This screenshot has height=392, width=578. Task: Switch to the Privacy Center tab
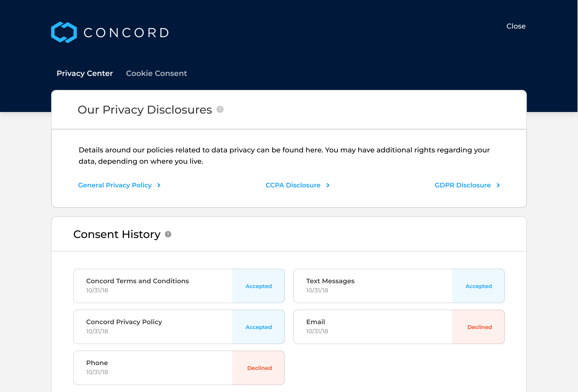85,73
